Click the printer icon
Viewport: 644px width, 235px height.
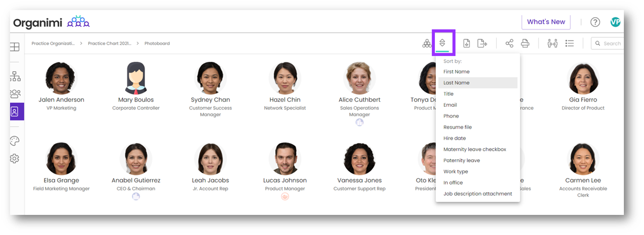click(525, 44)
